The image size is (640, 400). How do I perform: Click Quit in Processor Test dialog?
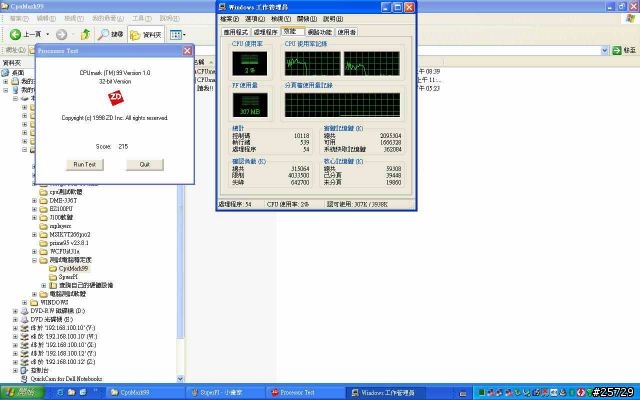click(144, 164)
